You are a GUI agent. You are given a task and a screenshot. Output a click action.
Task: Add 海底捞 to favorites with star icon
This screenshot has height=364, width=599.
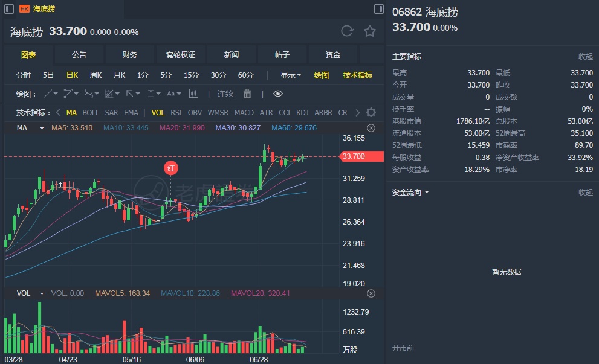[x=369, y=31]
